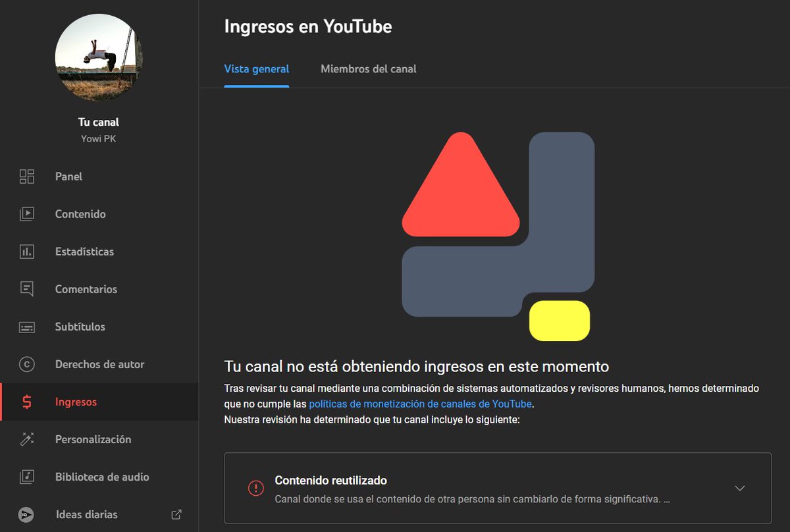This screenshot has height=532, width=790.
Task: Click the Estadísticas bar chart icon
Action: pyautogui.click(x=27, y=252)
